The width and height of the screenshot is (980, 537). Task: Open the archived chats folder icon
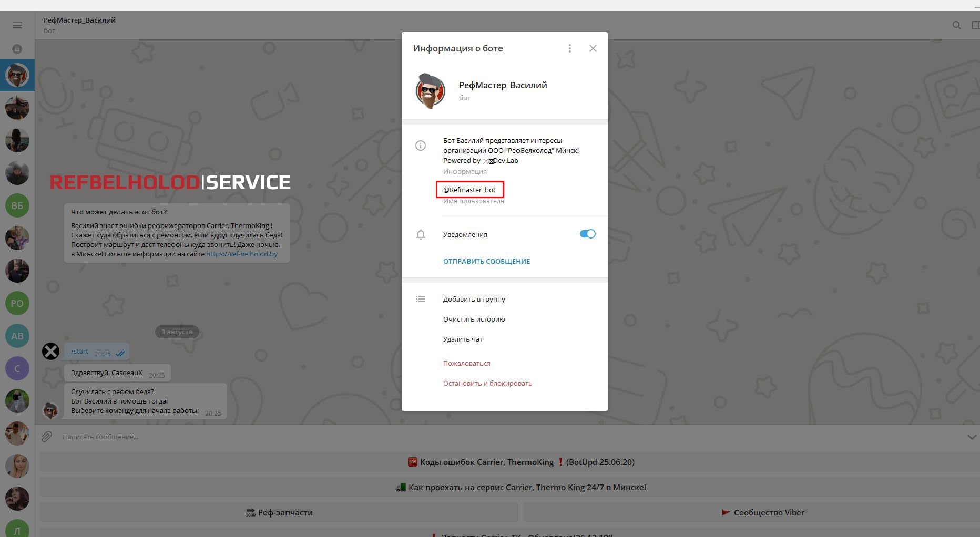(x=17, y=49)
